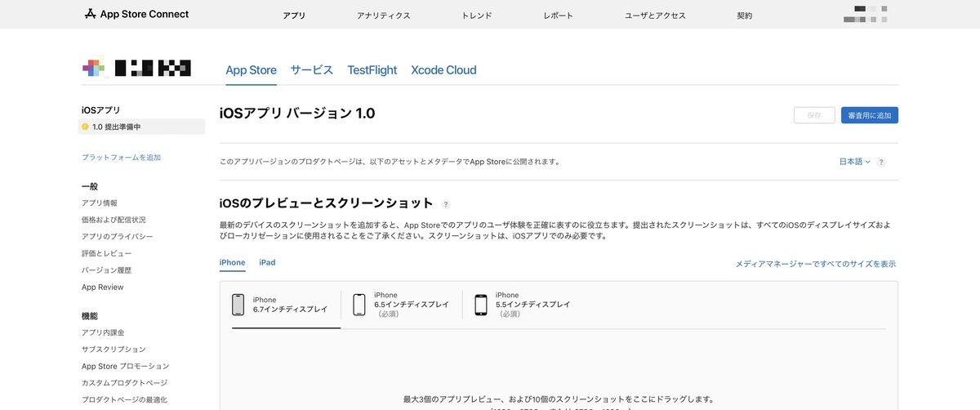Go to トレンド in the top navigation

tap(477, 16)
